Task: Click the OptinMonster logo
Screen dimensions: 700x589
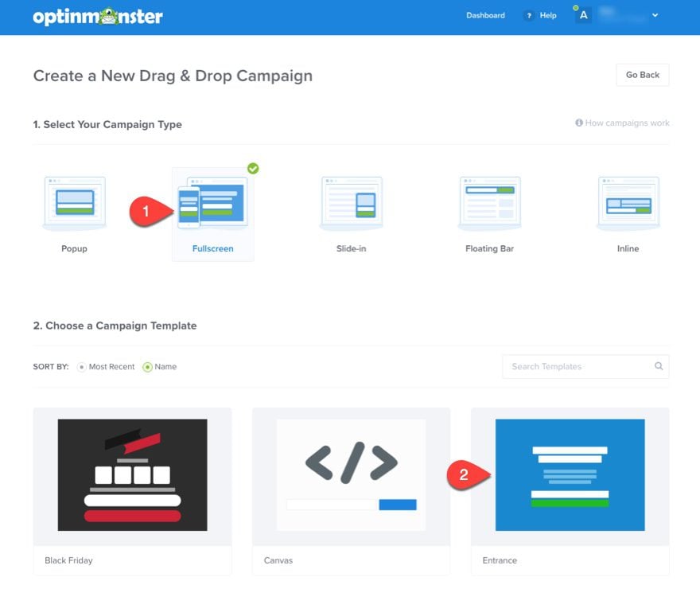Action: tap(98, 17)
